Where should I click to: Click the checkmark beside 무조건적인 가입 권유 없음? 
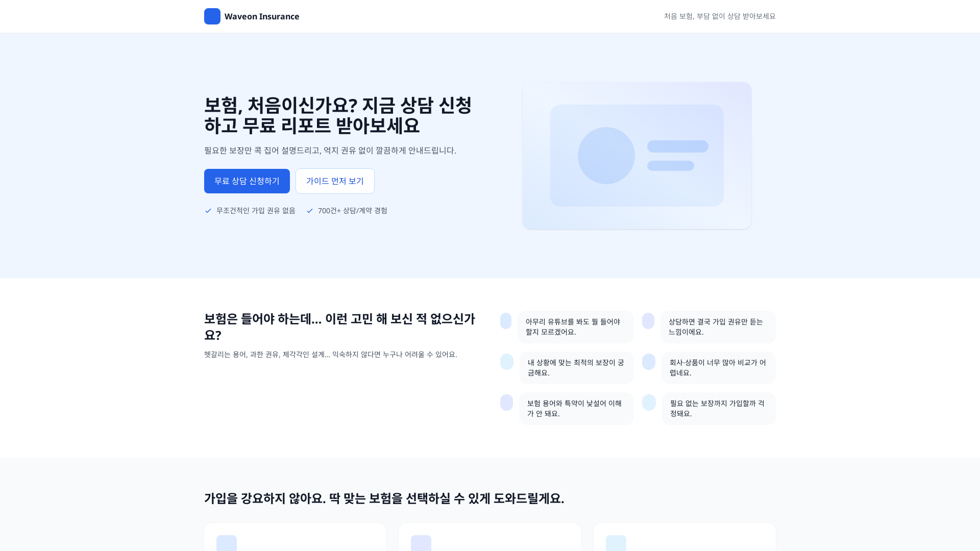(x=208, y=210)
